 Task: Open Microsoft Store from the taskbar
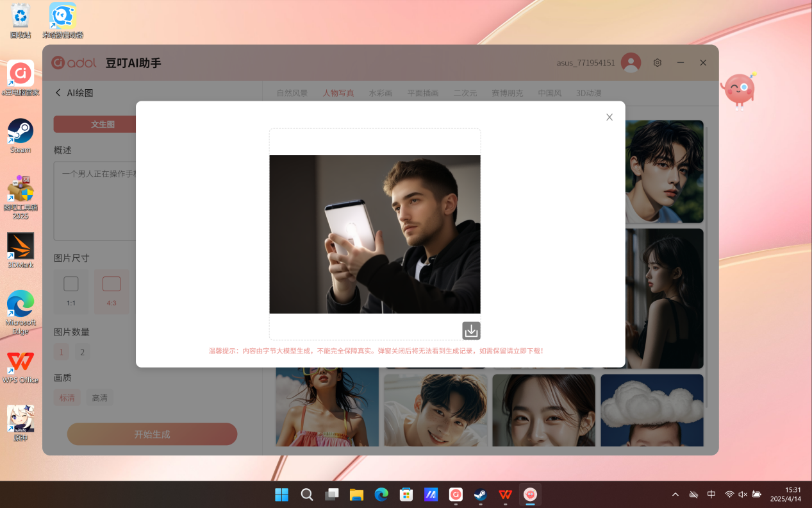coord(406,495)
